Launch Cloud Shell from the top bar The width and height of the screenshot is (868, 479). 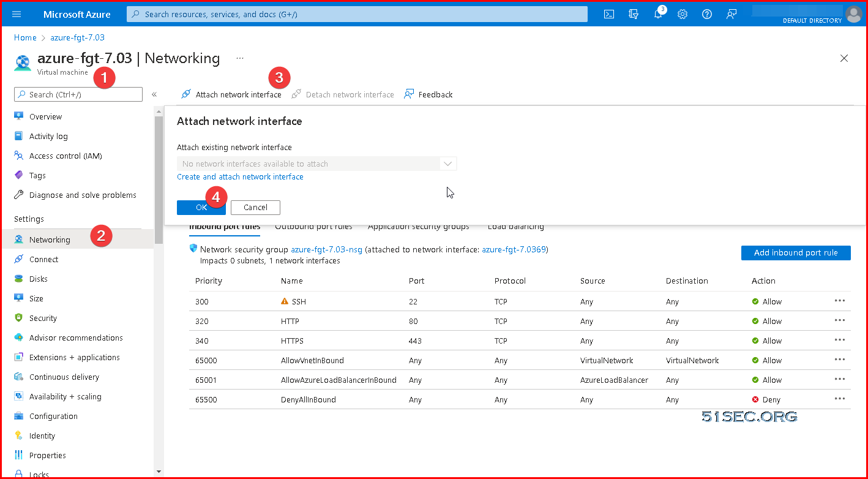click(x=609, y=14)
